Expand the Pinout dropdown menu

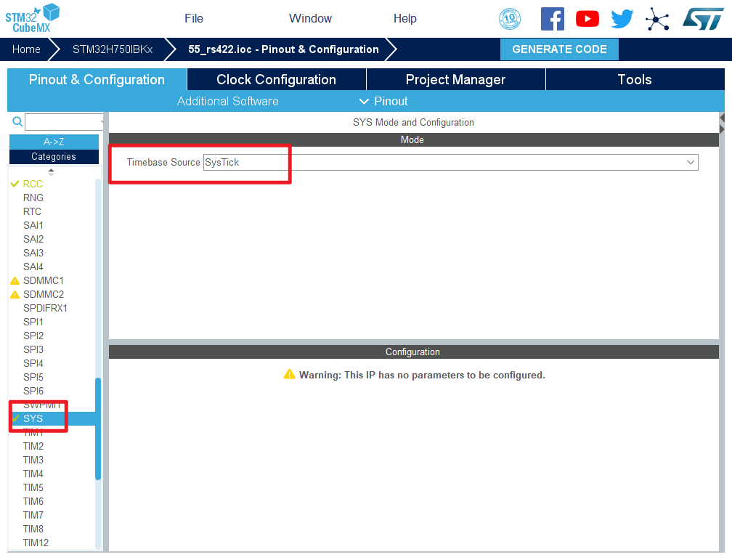pos(383,101)
